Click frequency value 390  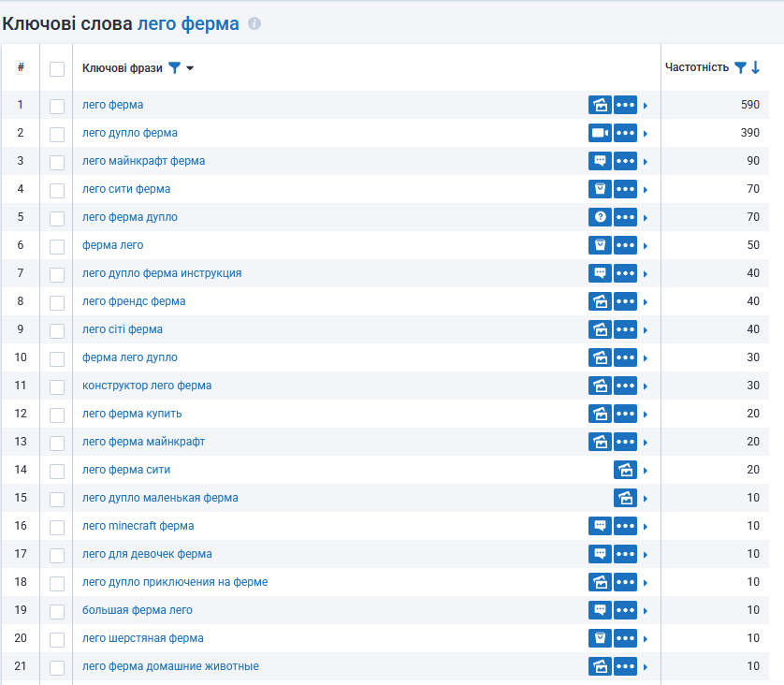(750, 133)
